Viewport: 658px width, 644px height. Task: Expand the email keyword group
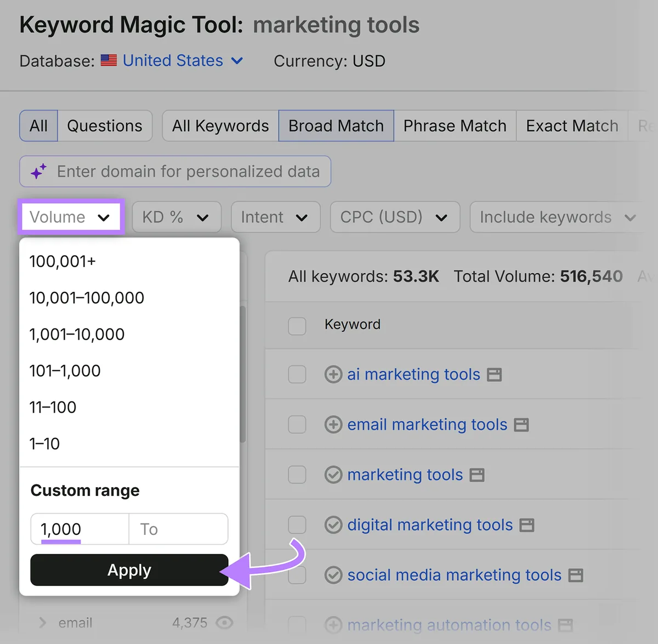pos(42,623)
